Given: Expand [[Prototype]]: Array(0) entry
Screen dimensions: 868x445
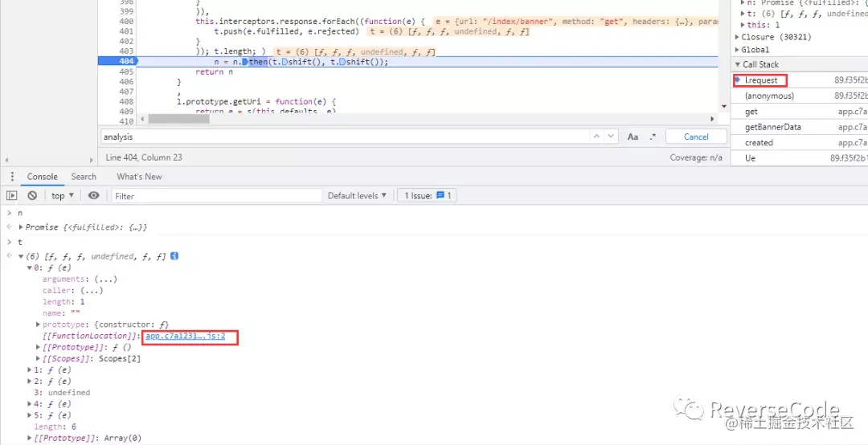Looking at the screenshot, I should pos(30,438).
